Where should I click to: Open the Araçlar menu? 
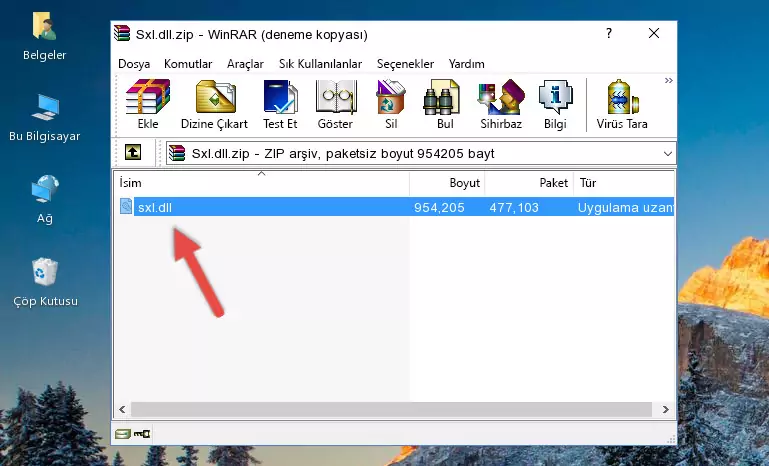click(x=245, y=64)
